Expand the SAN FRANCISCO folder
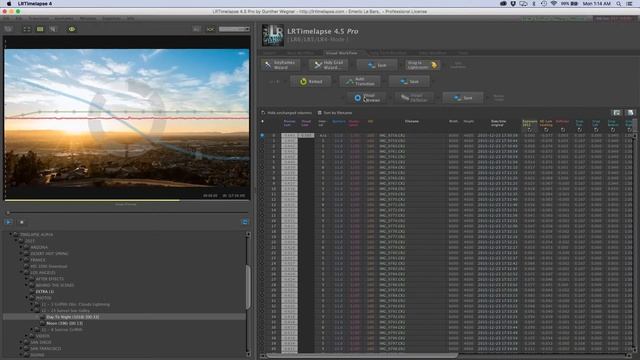 click(21, 349)
